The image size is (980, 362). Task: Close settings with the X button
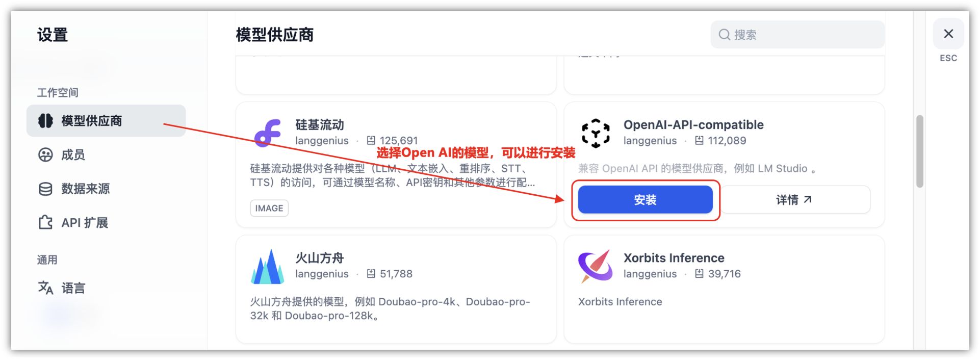click(x=948, y=34)
